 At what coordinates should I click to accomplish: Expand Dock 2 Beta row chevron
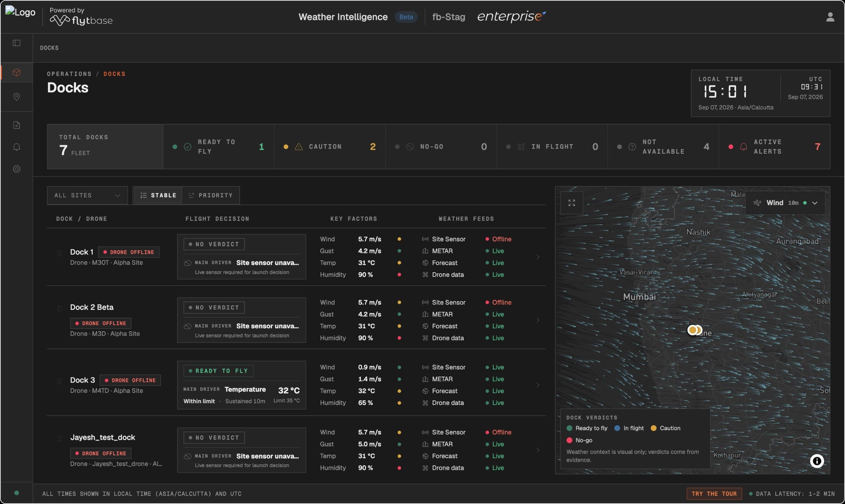(x=538, y=320)
